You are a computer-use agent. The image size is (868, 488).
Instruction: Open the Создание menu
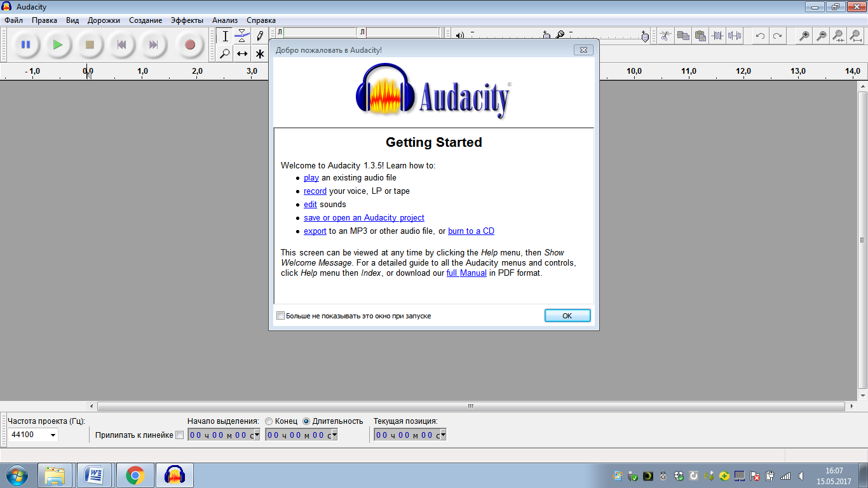tap(146, 20)
